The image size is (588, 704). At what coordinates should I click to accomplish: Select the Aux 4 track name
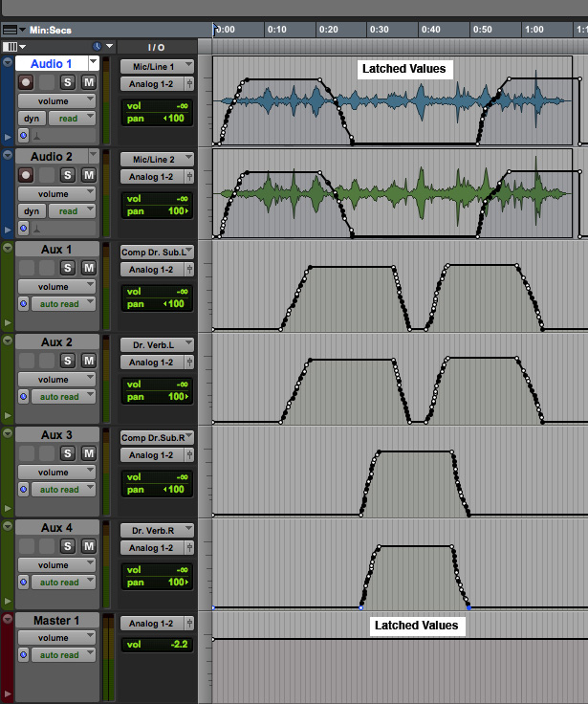[x=56, y=528]
